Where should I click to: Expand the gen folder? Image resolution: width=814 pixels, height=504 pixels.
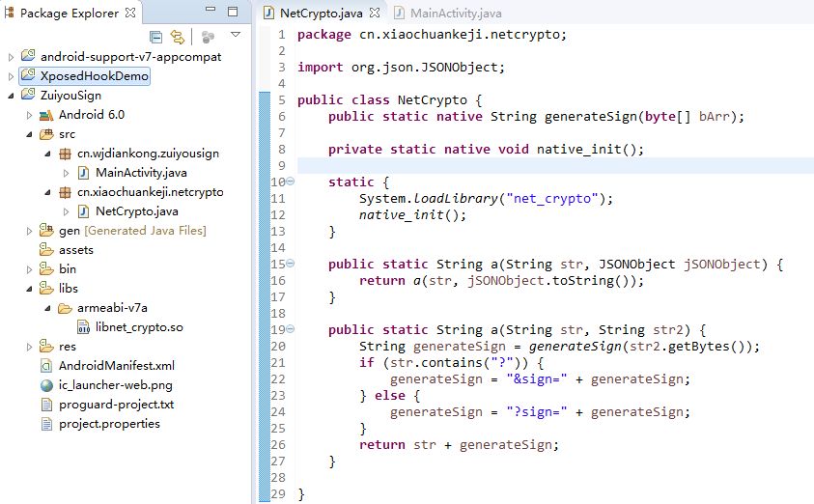[30, 231]
